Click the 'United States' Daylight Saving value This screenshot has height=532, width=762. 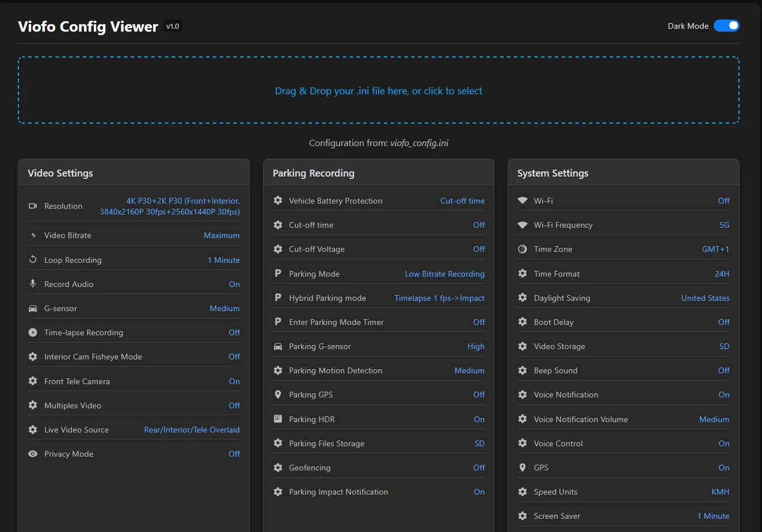(x=706, y=298)
